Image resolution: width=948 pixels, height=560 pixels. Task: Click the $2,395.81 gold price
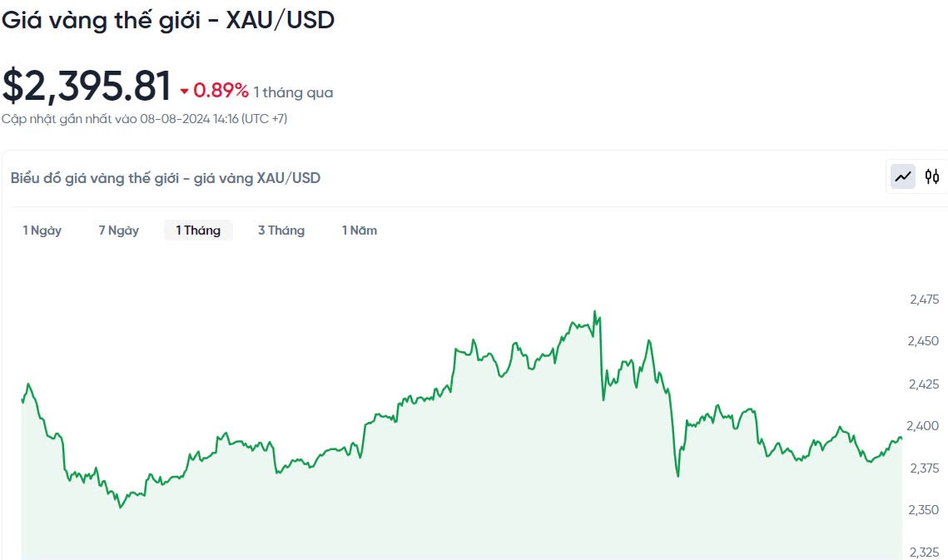click(x=87, y=86)
